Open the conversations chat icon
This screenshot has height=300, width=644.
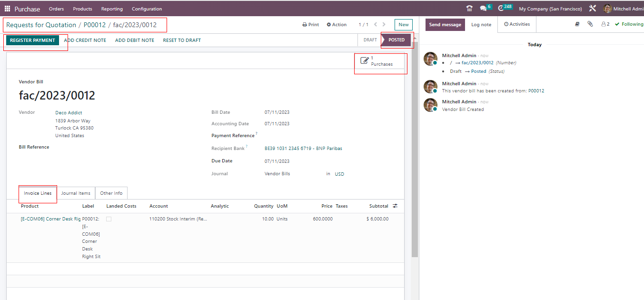click(484, 9)
